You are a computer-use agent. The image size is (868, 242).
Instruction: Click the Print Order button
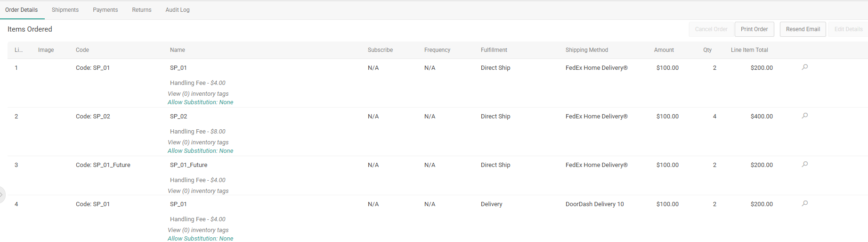(754, 29)
